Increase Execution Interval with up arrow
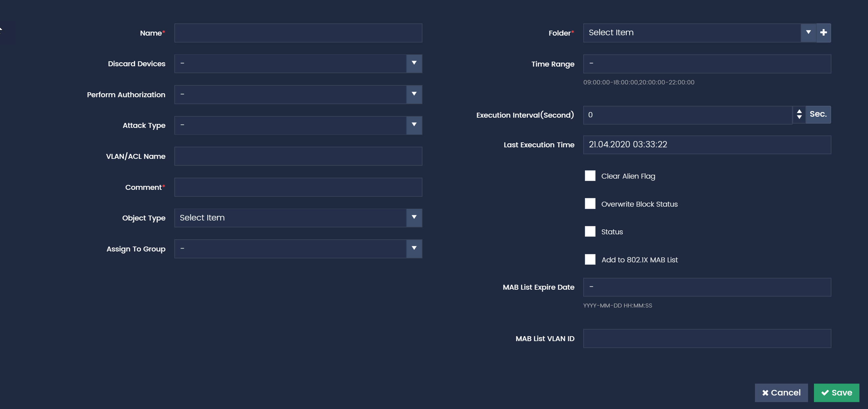The width and height of the screenshot is (868, 409). [799, 111]
